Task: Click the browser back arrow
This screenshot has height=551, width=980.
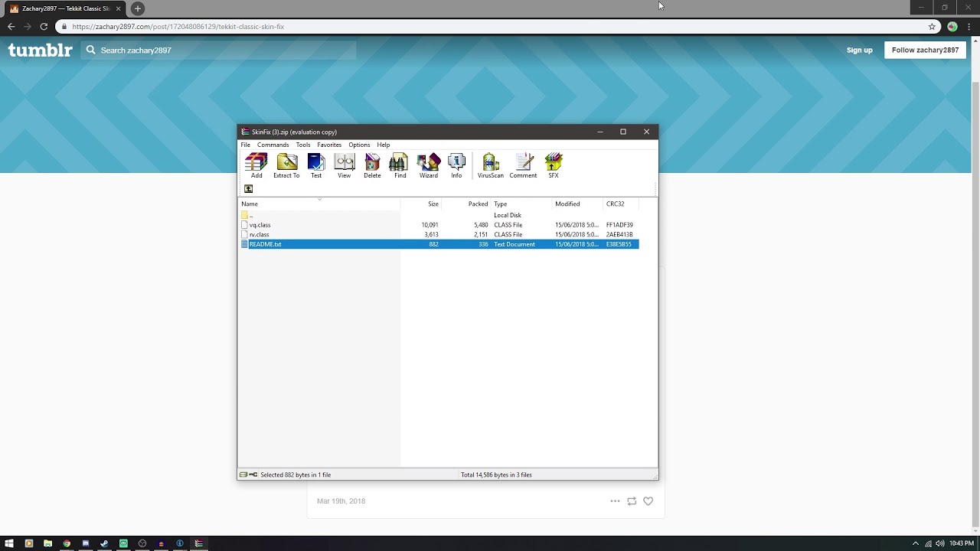Action: click(x=11, y=27)
